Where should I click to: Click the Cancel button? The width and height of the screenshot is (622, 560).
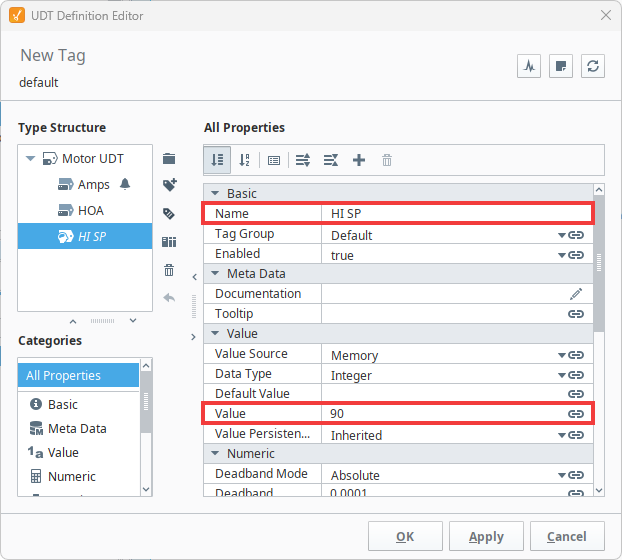[x=567, y=536]
